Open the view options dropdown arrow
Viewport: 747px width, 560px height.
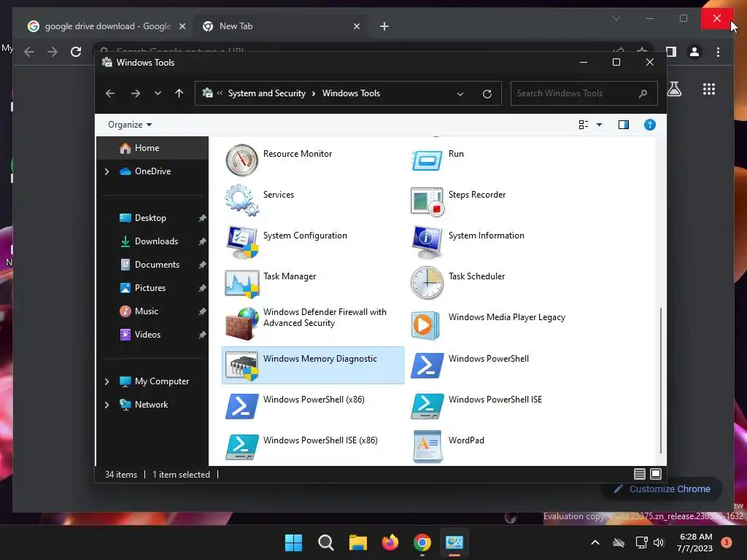(600, 125)
